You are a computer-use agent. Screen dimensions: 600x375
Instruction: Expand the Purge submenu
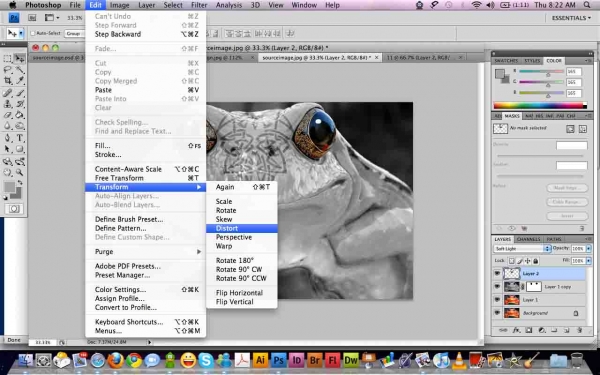pyautogui.click(x=145, y=251)
